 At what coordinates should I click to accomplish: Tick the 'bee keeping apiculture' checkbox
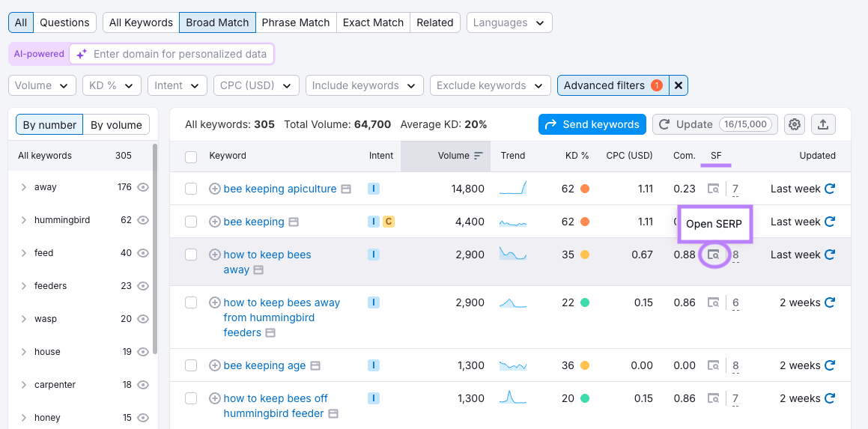191,189
